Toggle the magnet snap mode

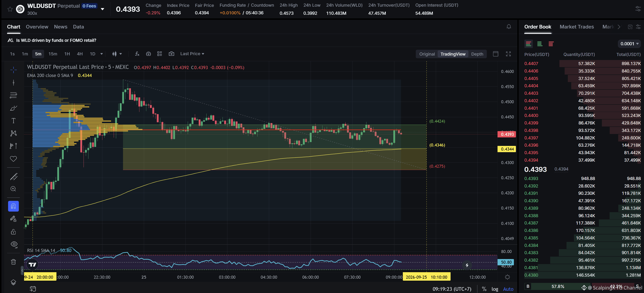(14, 206)
